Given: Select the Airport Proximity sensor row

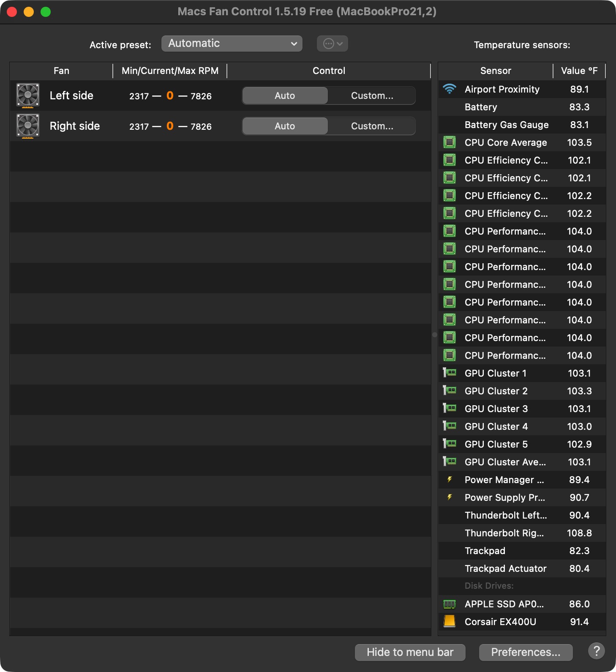Looking at the screenshot, I should [x=522, y=89].
